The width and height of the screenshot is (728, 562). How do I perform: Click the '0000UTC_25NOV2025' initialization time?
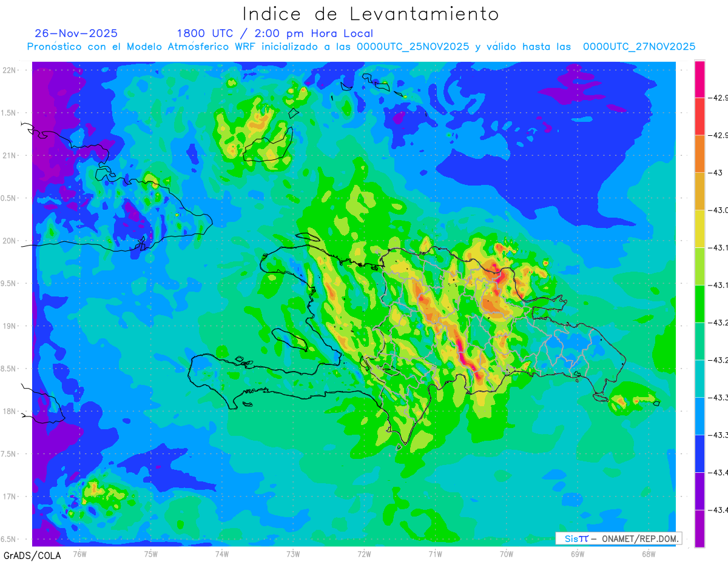413,47
